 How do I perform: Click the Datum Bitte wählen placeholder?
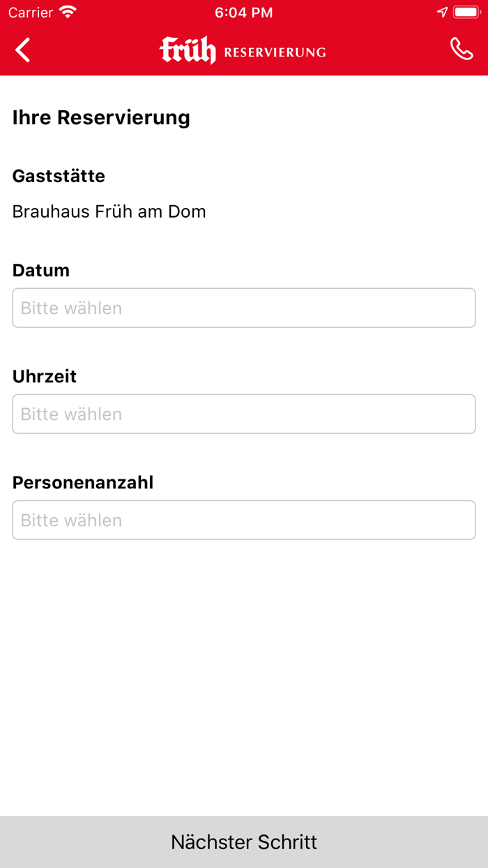(x=70, y=307)
